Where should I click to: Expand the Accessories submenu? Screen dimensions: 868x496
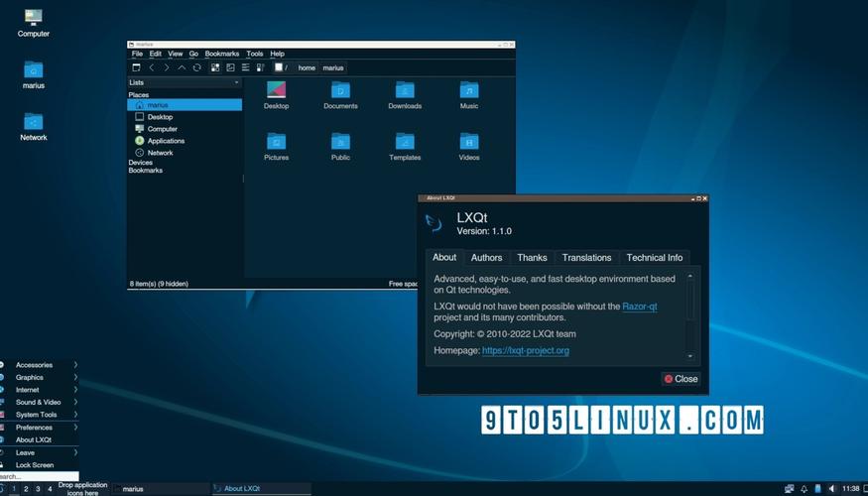click(x=40, y=365)
